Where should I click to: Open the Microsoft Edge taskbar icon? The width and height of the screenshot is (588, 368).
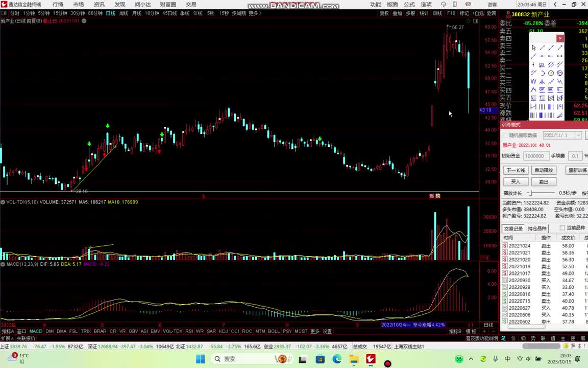click(x=337, y=359)
